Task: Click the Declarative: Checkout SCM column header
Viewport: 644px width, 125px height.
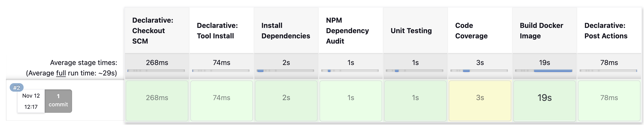Action: (153, 31)
